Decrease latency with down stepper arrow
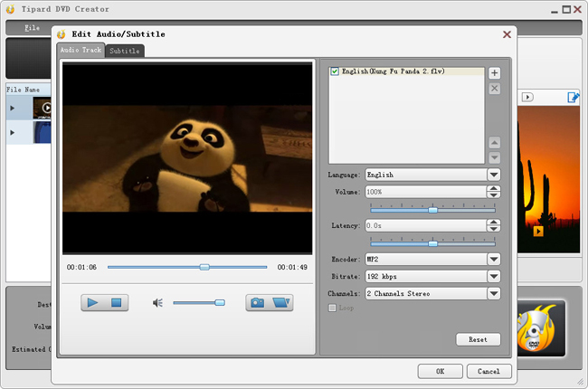This screenshot has height=389, width=588. [494, 229]
